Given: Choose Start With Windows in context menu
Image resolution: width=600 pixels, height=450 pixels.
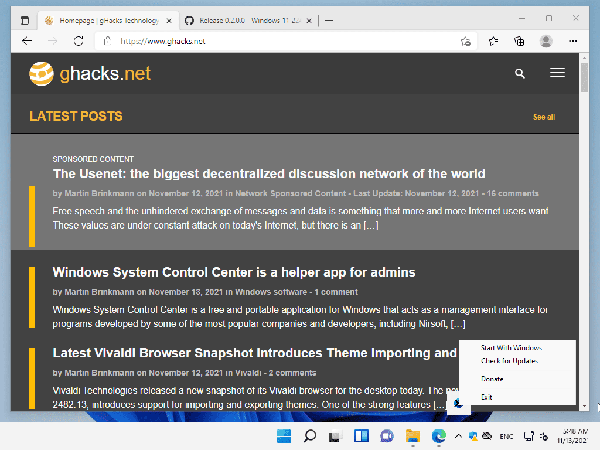Looking at the screenshot, I should tap(511, 348).
